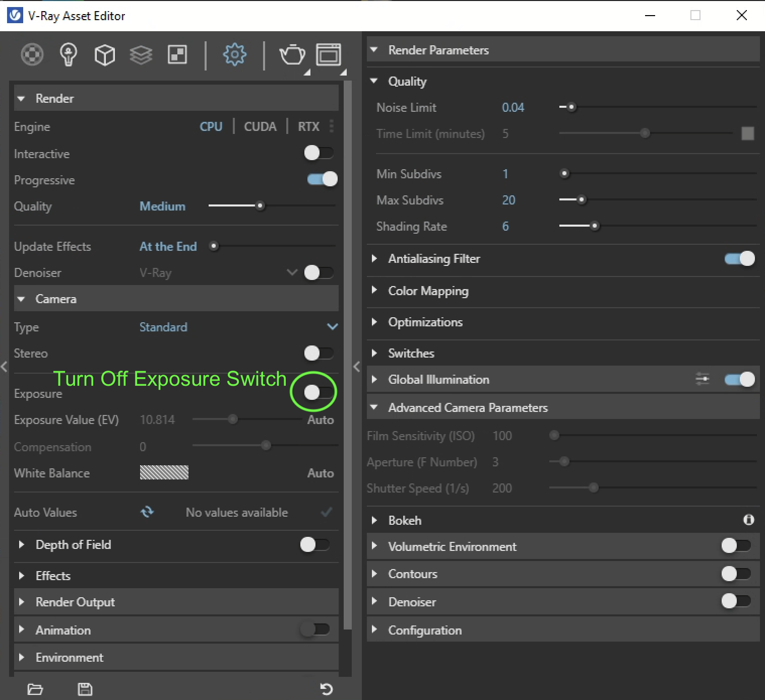Adjust the Max Subdivs slider
The height and width of the screenshot is (700, 765).
[658, 199]
